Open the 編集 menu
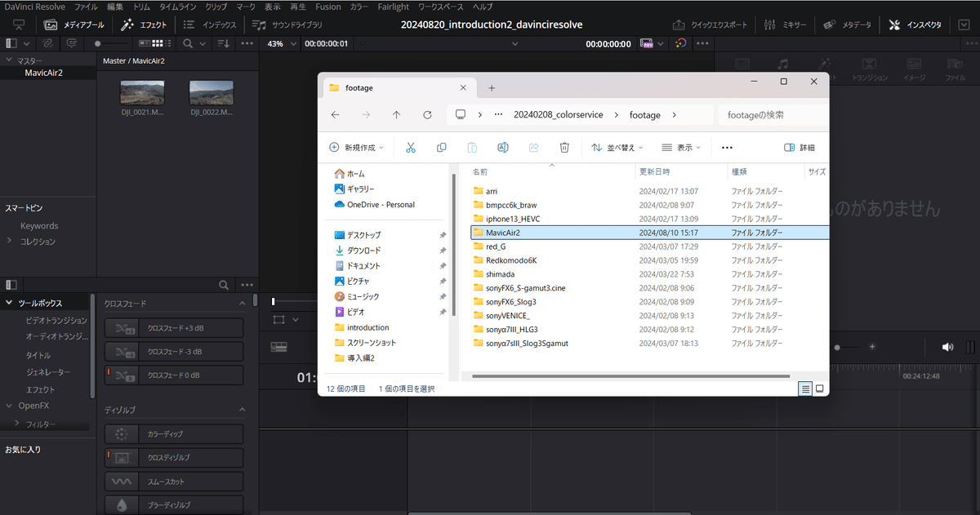980x515 pixels. (x=115, y=7)
